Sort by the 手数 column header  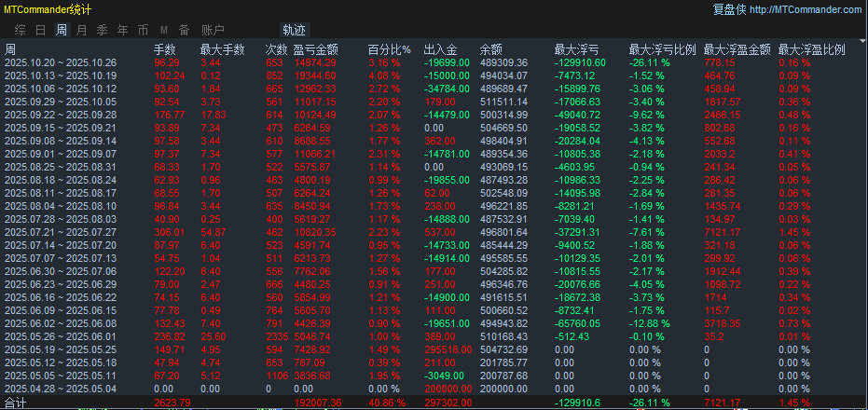[x=165, y=49]
